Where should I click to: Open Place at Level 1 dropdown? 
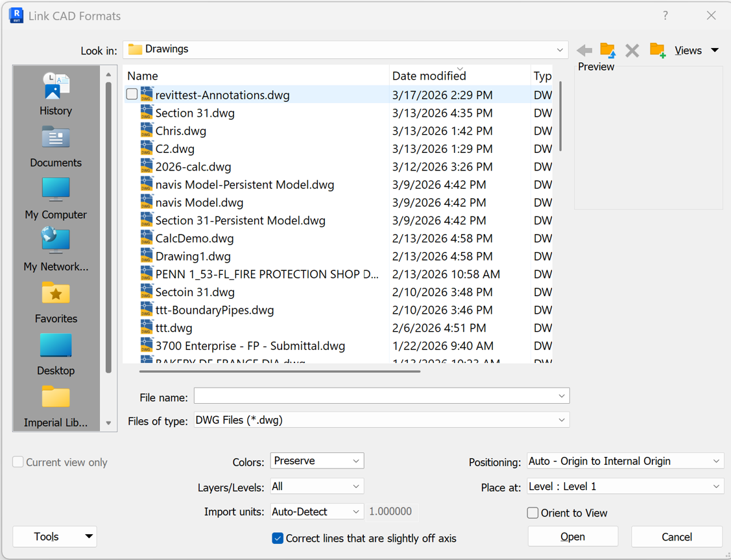coord(625,486)
